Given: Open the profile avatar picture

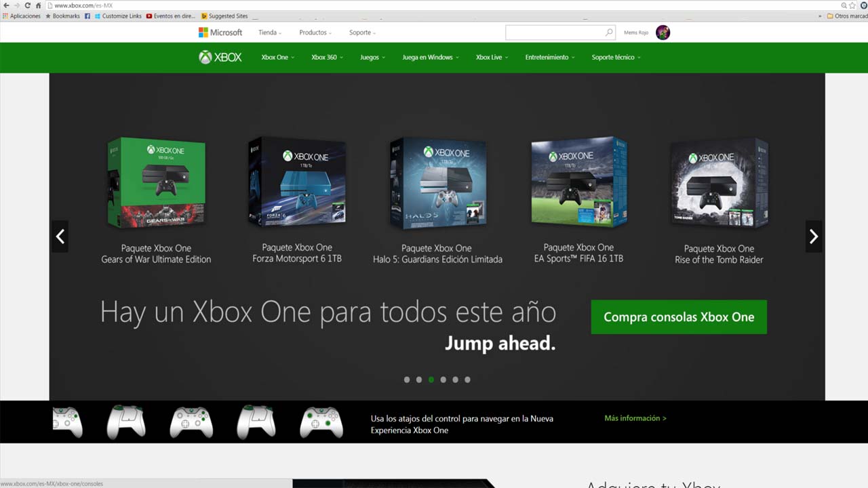Looking at the screenshot, I should 663,33.
